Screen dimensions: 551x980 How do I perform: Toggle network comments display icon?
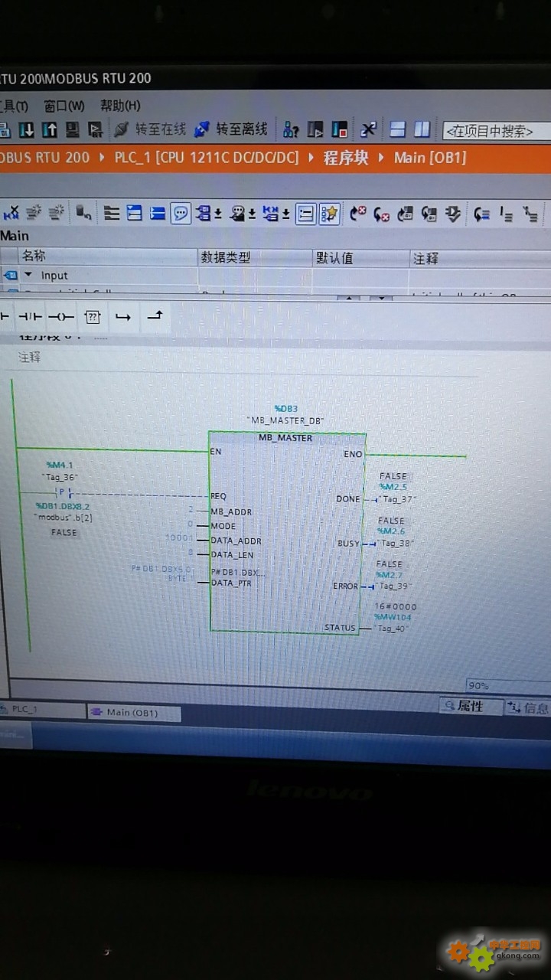coord(305,214)
